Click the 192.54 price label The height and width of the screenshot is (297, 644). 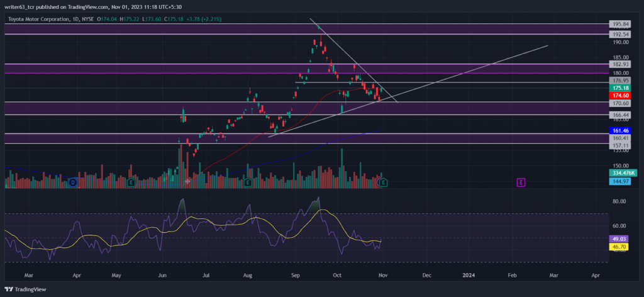[x=620, y=34]
